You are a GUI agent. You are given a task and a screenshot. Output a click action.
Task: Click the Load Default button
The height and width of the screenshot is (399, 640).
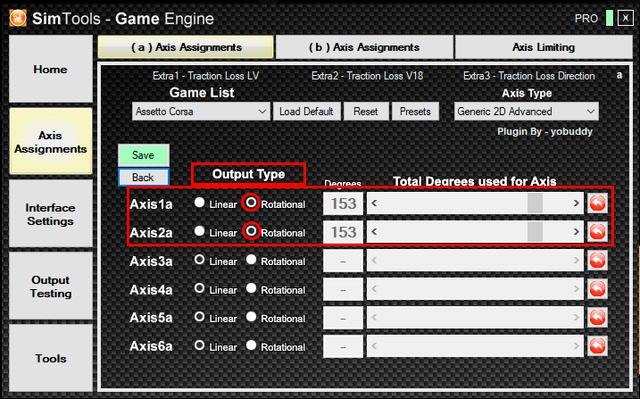click(x=307, y=111)
